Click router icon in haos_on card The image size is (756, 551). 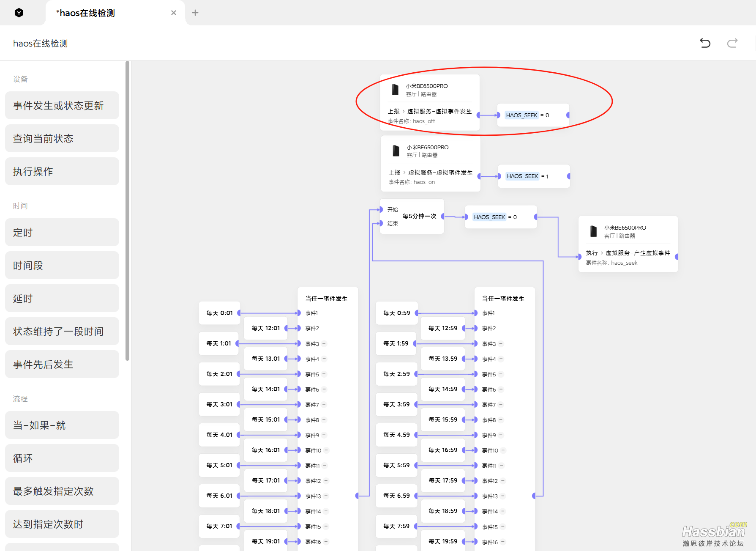pyautogui.click(x=396, y=151)
